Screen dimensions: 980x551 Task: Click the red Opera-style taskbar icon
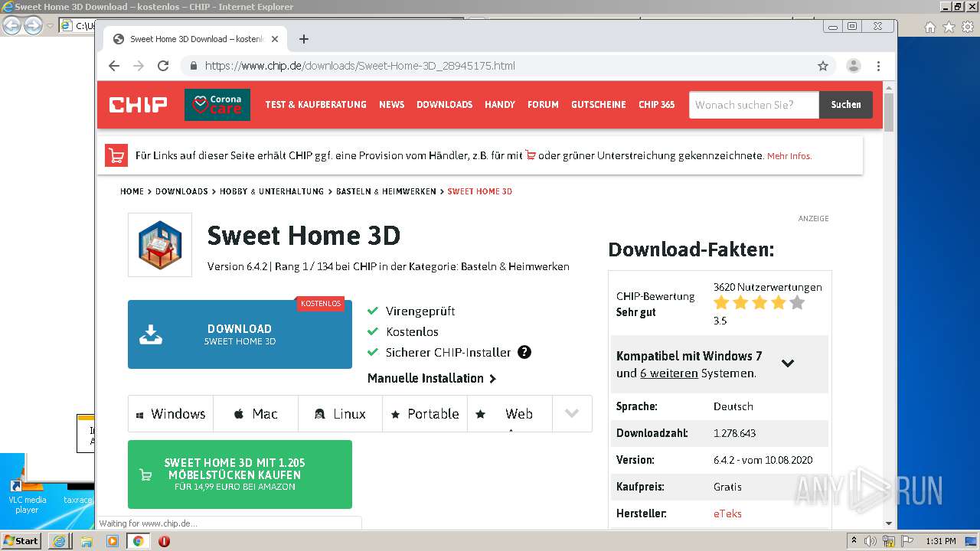click(x=164, y=541)
